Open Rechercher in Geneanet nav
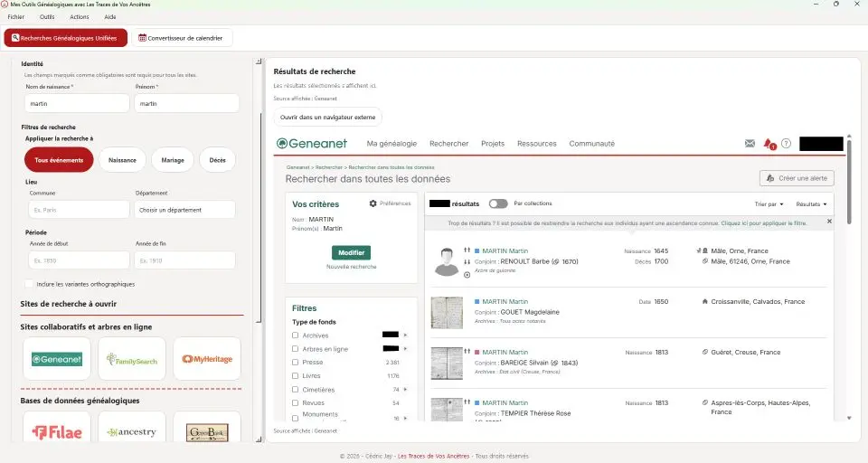Image resolution: width=868 pixels, height=463 pixels. [x=449, y=144]
